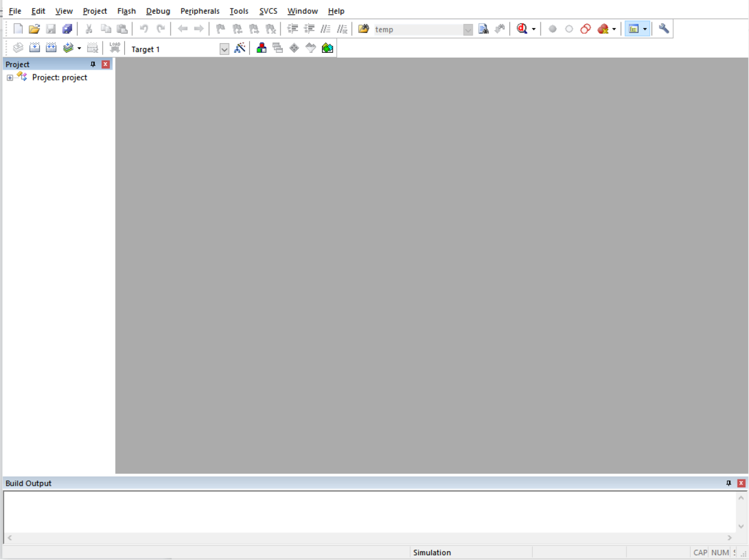Screen dimensions: 749x560
Task: Click Manage Multi-Project Workspace icon
Action: [x=277, y=48]
